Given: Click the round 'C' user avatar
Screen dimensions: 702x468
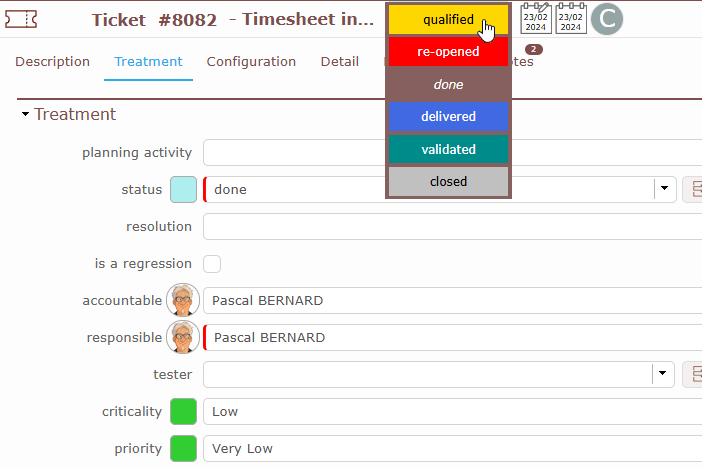Looking at the screenshot, I should tap(607, 19).
